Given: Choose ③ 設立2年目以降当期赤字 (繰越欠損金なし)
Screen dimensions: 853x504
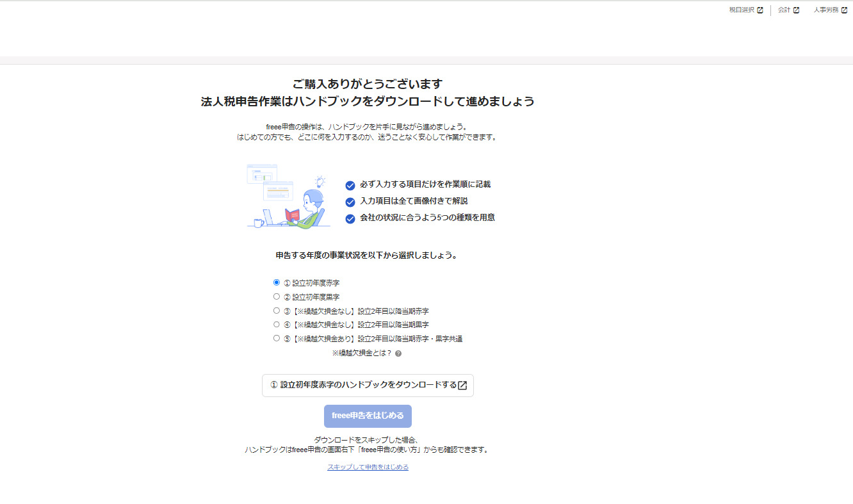Looking at the screenshot, I should [x=277, y=311].
